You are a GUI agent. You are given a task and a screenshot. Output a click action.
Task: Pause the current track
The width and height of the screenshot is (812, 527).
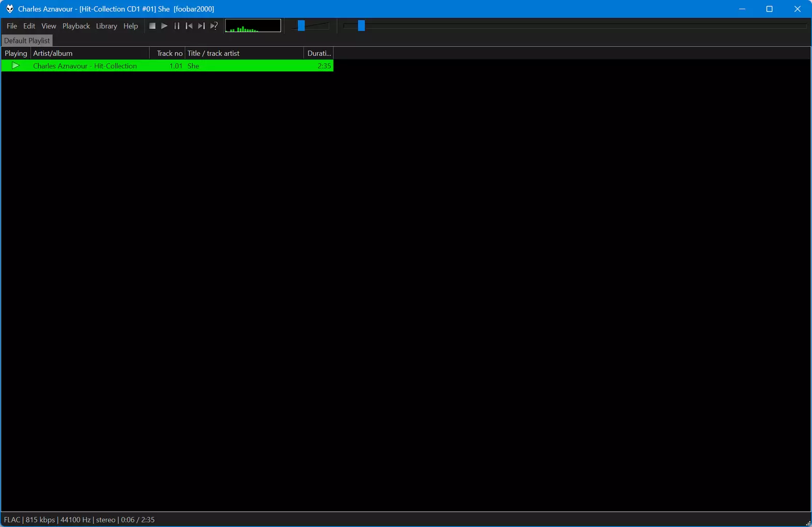pyautogui.click(x=177, y=26)
